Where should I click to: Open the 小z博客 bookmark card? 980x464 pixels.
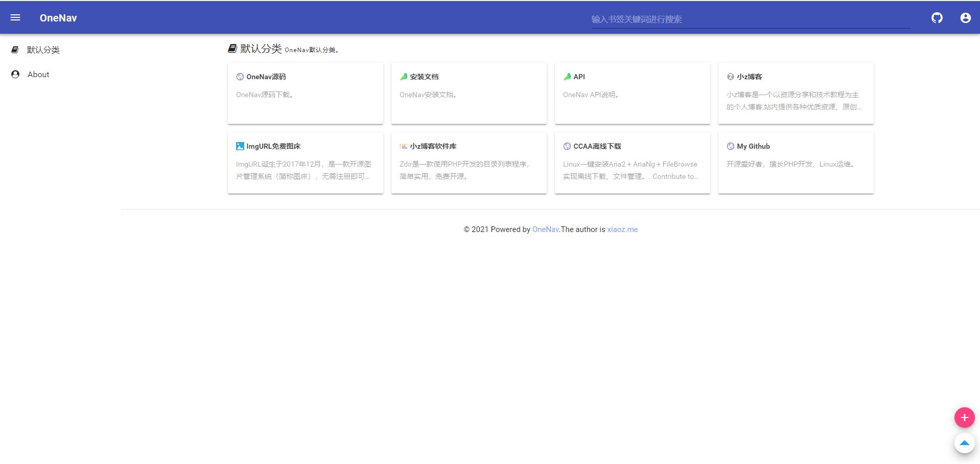point(796,94)
